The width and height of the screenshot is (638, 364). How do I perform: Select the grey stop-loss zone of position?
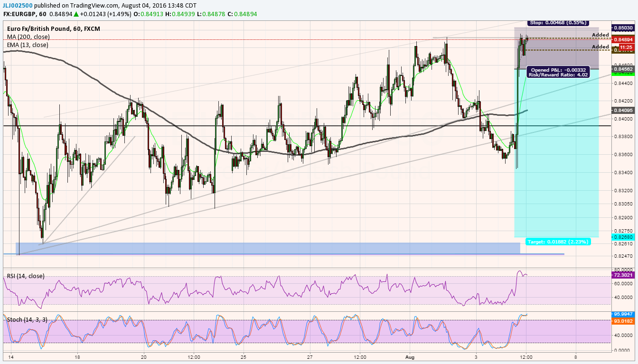click(556, 48)
